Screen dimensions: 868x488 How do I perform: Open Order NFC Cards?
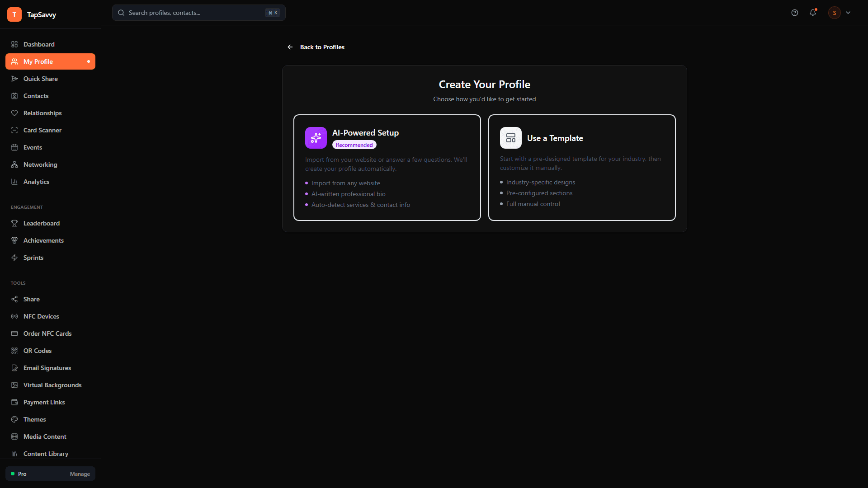pos(47,333)
